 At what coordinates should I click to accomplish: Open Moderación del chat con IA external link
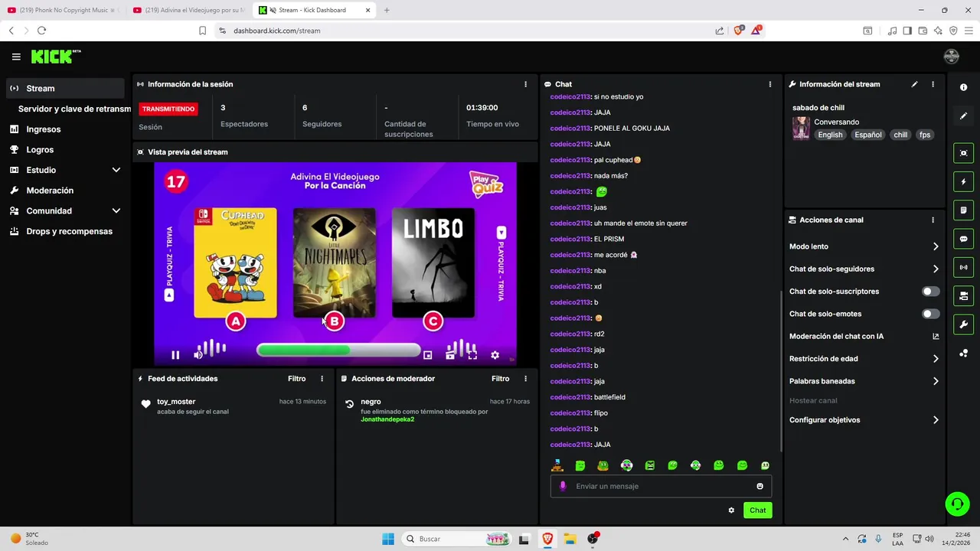coord(936,336)
